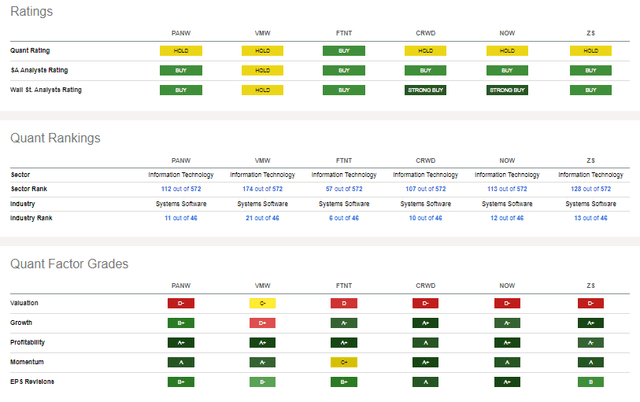Click the FTNT header in Quant Rankings table

[x=344, y=160]
